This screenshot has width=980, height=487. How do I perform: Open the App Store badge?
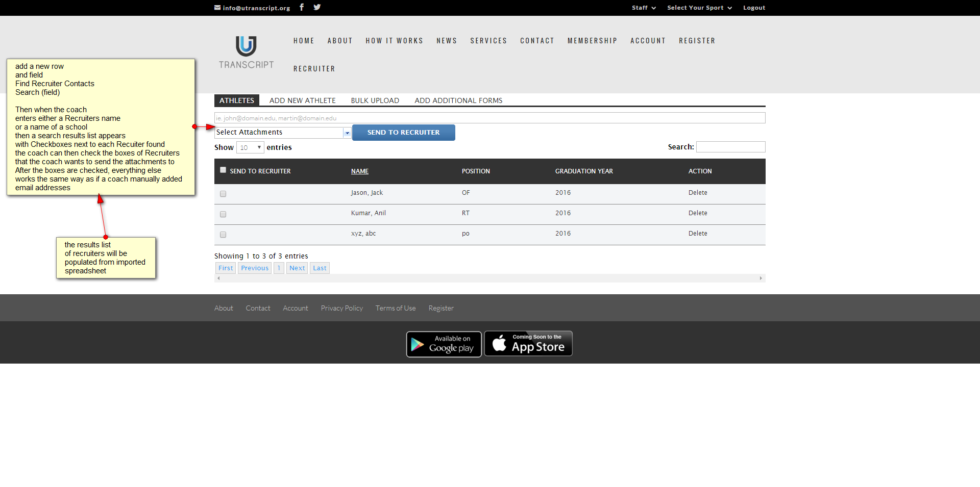(x=528, y=344)
